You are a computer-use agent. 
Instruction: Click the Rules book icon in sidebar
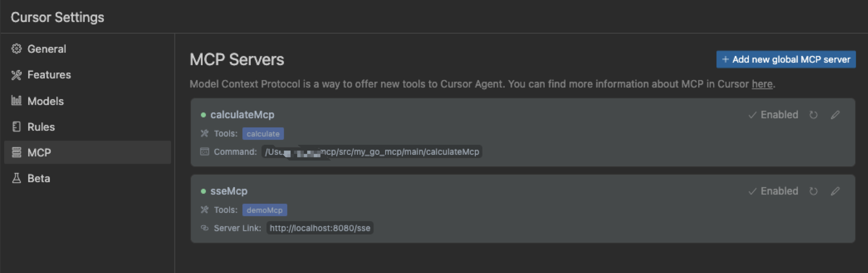point(17,127)
